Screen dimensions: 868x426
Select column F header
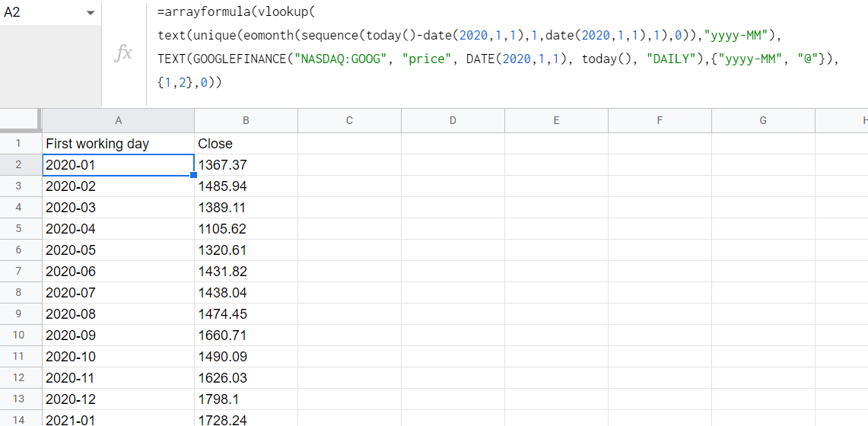[660, 121]
